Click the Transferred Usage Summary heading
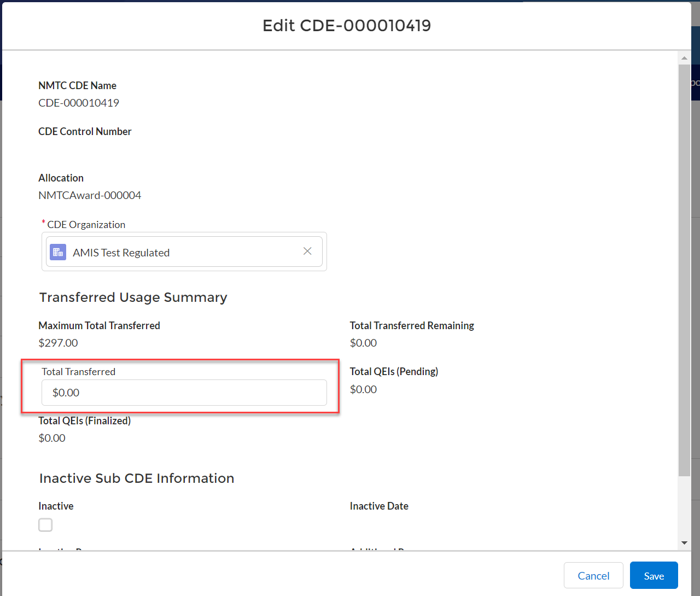The width and height of the screenshot is (700, 596). click(x=133, y=297)
